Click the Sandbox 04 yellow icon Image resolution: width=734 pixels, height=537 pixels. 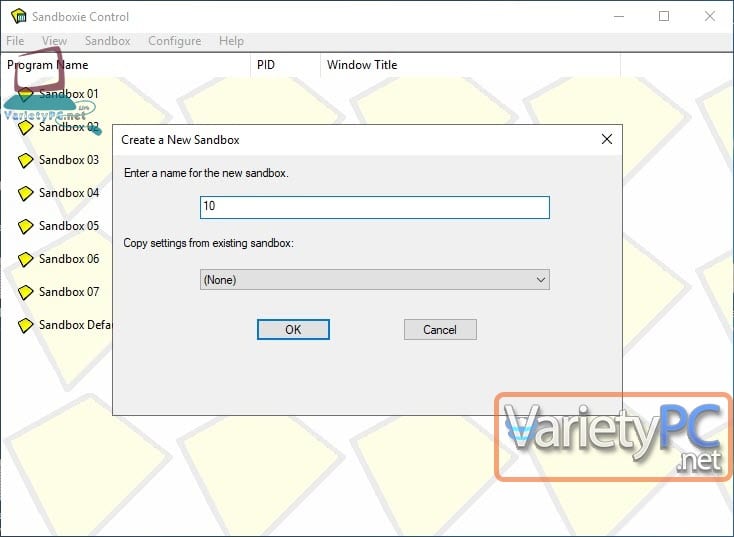(25, 193)
